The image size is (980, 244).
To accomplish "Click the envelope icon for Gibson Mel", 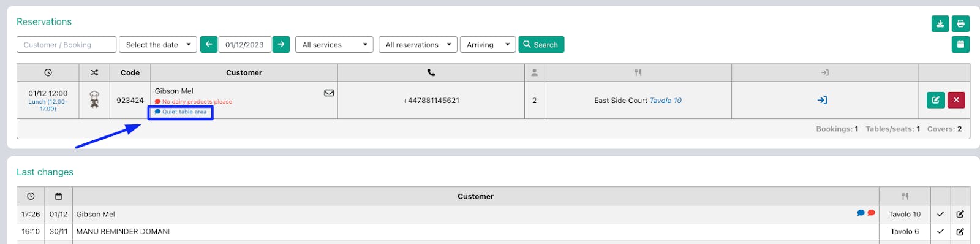I will [329, 93].
